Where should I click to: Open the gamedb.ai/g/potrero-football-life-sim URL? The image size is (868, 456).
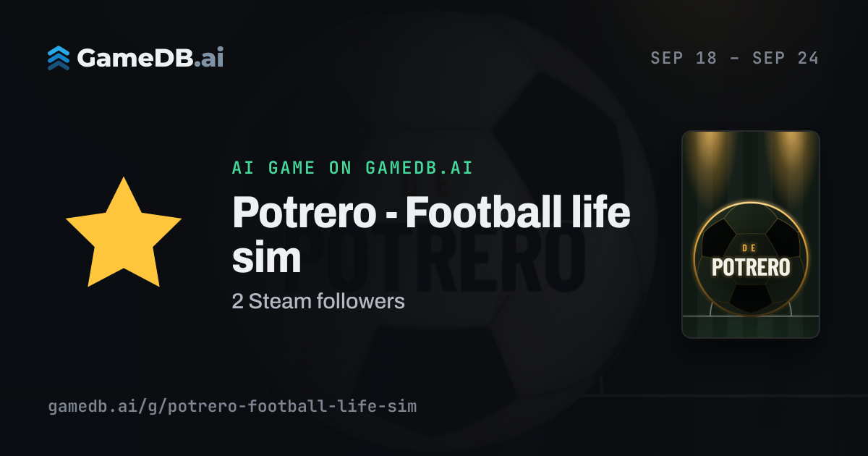pos(232,406)
